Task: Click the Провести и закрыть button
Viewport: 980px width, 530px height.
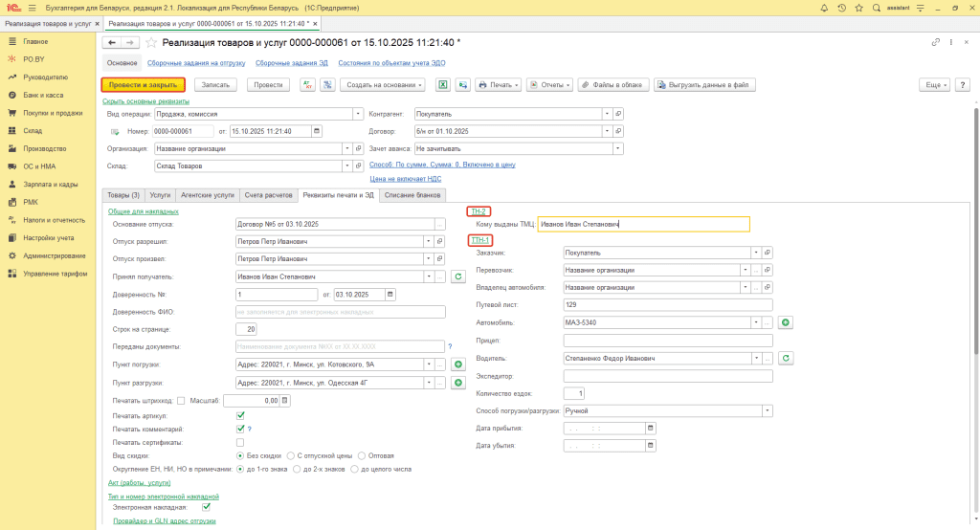Action: pyautogui.click(x=143, y=84)
